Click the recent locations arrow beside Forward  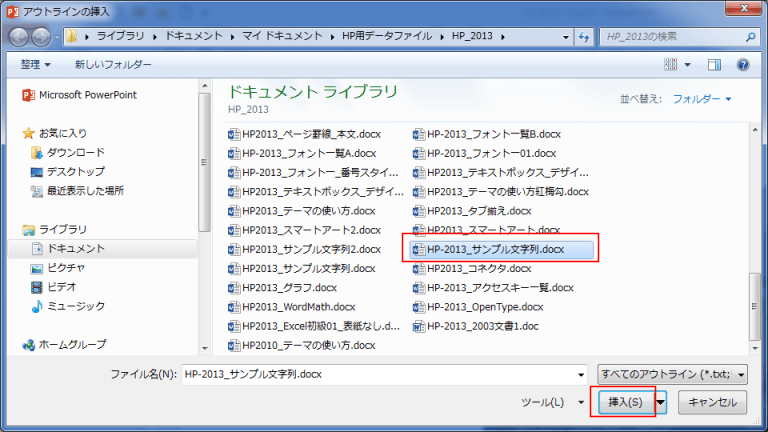[57, 37]
